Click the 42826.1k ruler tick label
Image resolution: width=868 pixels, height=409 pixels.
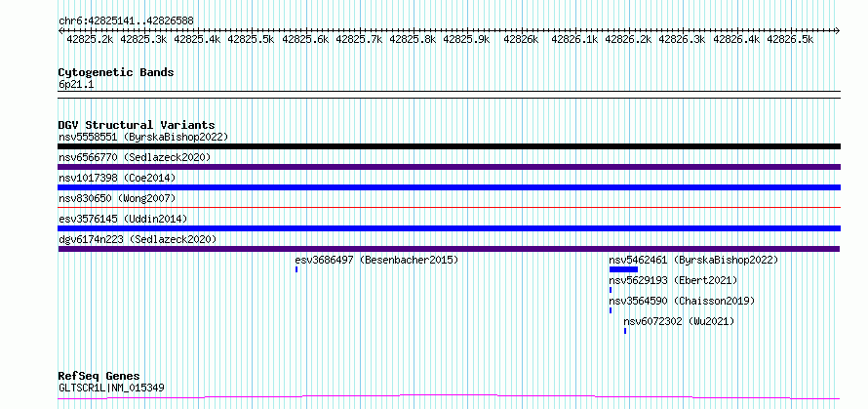click(x=574, y=40)
